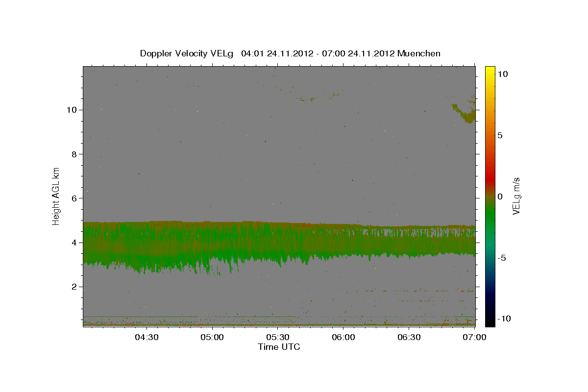
Task: Select the 05:00 time axis label
Action: coord(212,337)
